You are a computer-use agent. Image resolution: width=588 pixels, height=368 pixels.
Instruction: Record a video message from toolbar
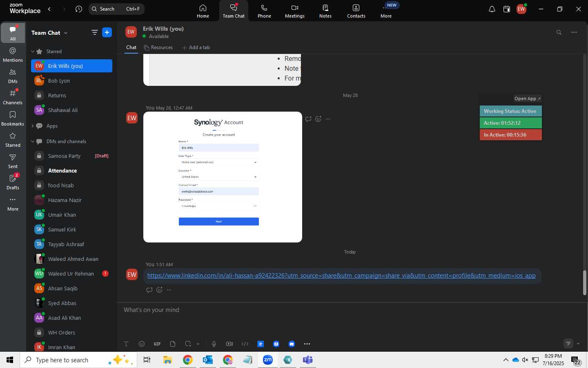click(229, 344)
